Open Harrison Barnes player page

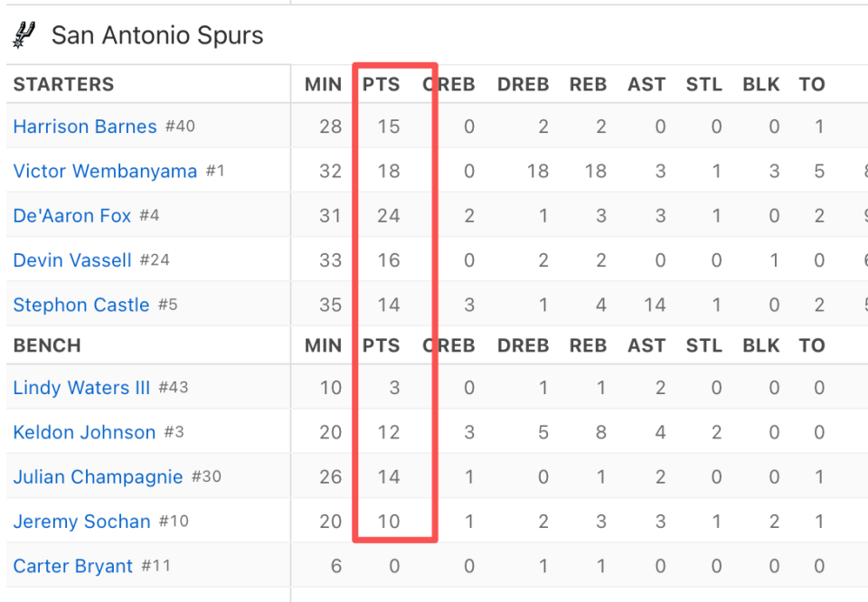pos(85,127)
